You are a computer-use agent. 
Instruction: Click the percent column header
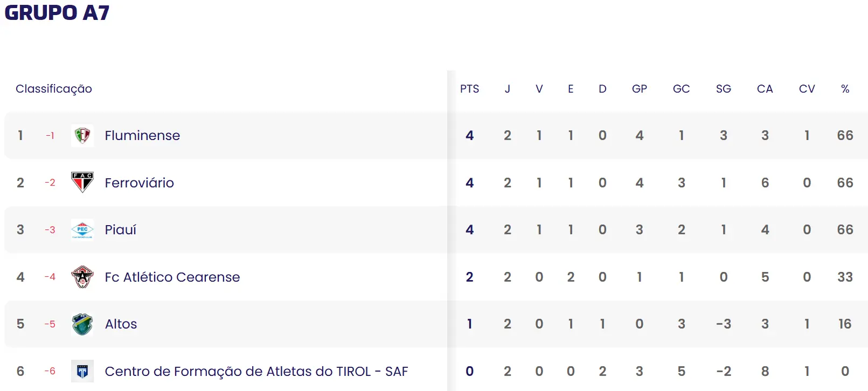tap(845, 89)
